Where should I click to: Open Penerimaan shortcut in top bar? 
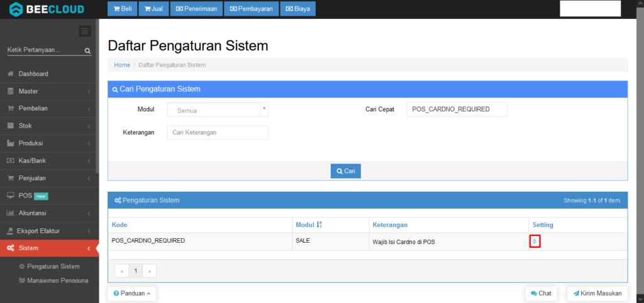coord(196,9)
